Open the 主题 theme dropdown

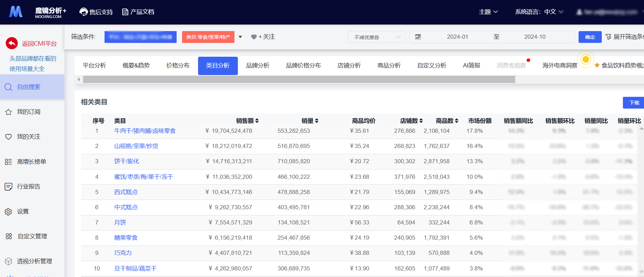coord(488,12)
